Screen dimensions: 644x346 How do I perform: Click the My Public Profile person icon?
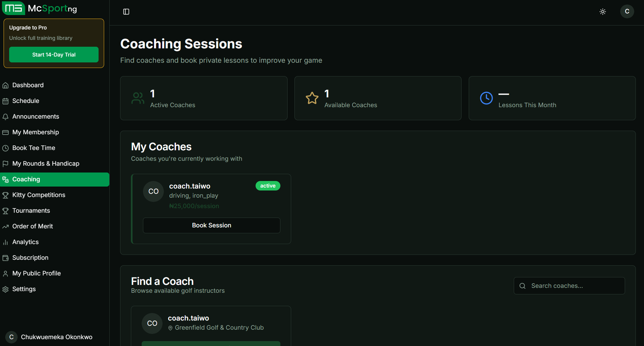[x=6, y=273]
